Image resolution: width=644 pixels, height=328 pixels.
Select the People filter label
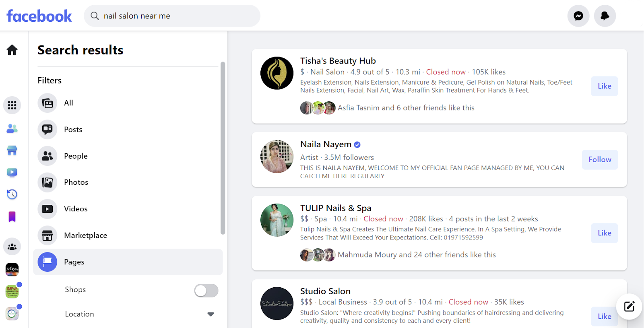tap(76, 156)
